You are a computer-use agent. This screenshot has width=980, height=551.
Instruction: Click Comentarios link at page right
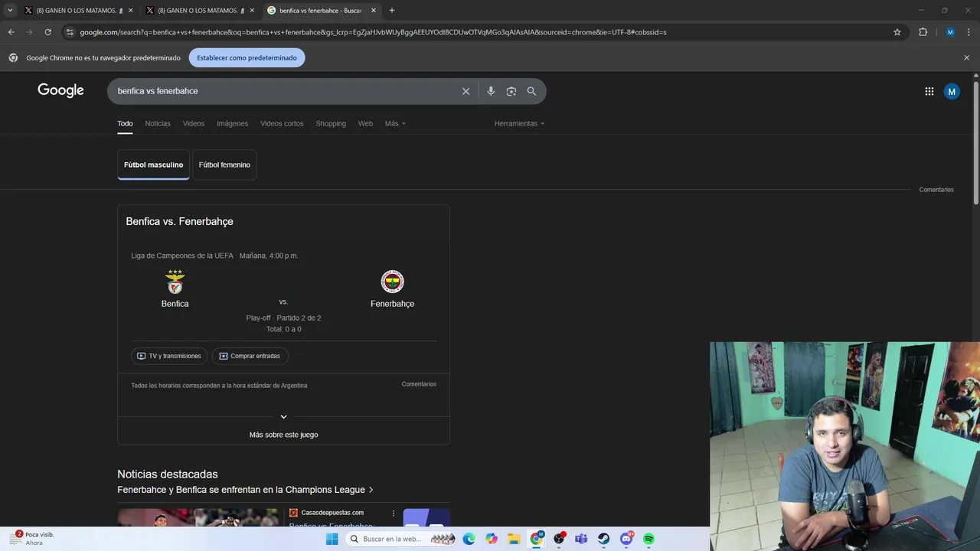[936, 190]
